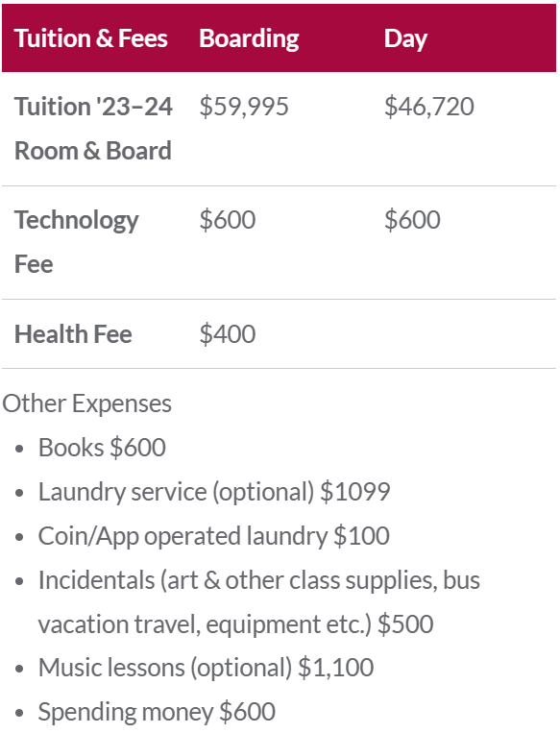Click the 'Other Expenses' heading
Screen dimensions: 560x733
(87, 403)
